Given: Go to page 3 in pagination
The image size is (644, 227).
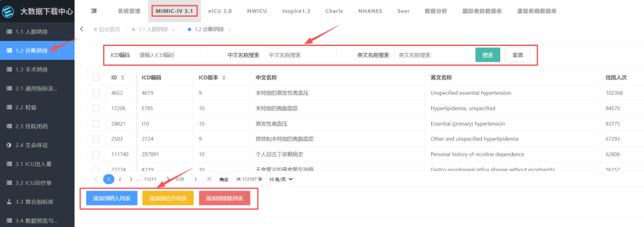Looking at the screenshot, I should [x=131, y=179].
